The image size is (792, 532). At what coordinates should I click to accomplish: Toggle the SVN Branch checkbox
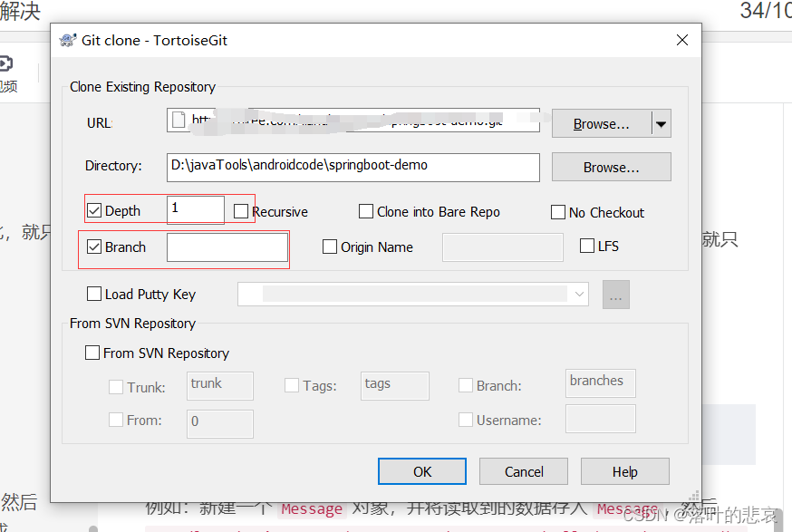465,385
